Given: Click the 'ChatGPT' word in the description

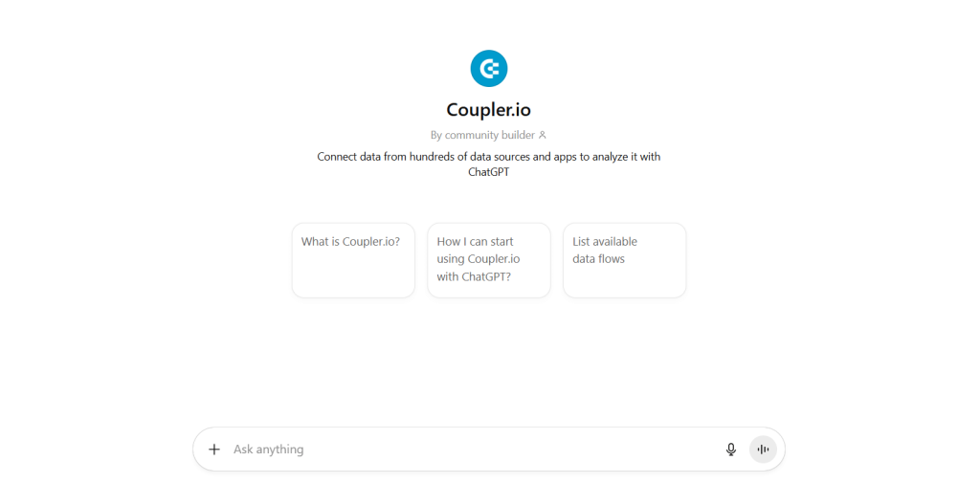Looking at the screenshot, I should tap(488, 173).
